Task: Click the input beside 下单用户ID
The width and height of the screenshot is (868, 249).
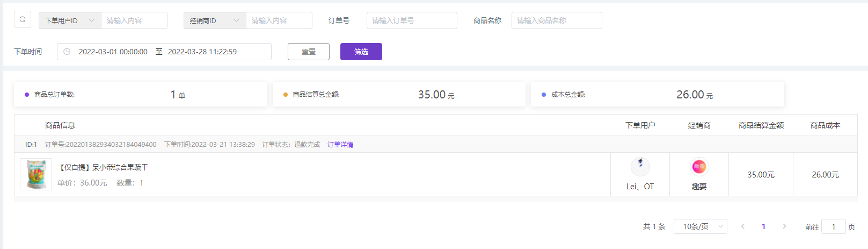Action: 134,20
